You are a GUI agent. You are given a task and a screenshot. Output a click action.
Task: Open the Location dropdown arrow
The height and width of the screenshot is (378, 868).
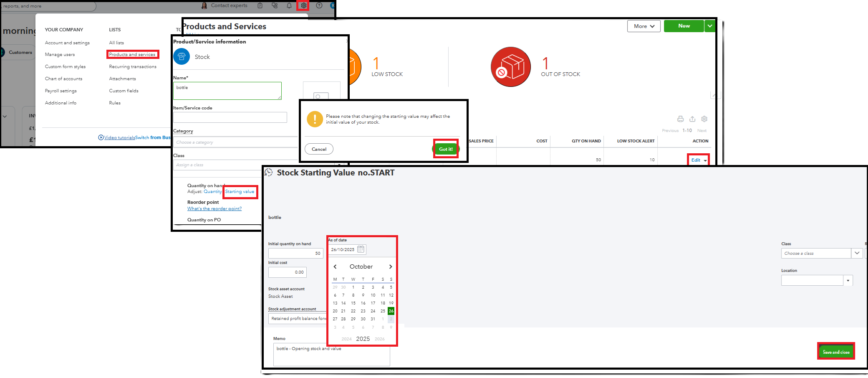[848, 280]
